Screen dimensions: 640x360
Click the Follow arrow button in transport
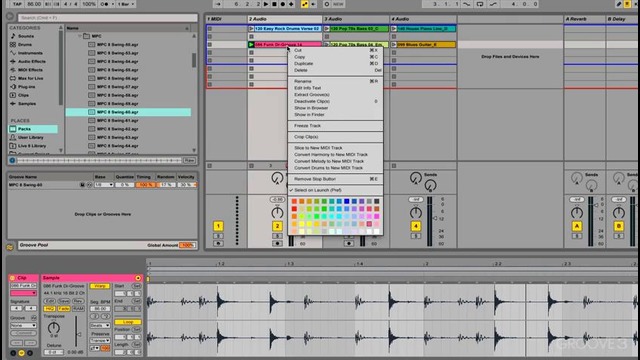pos(218,4)
